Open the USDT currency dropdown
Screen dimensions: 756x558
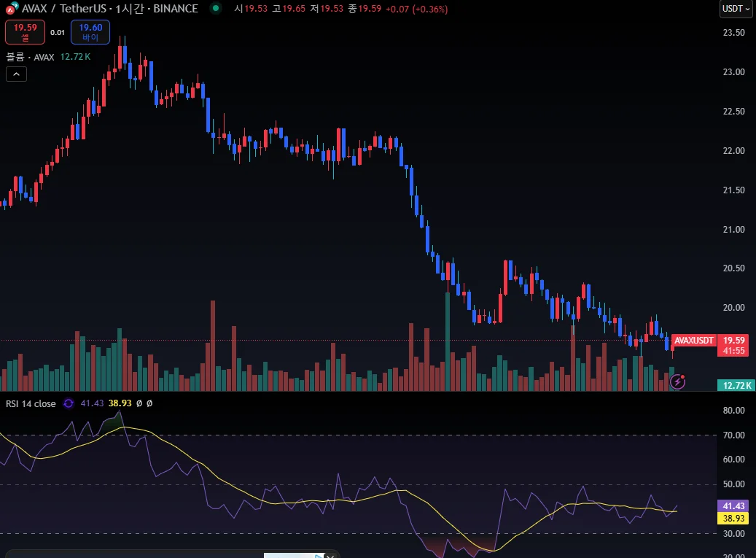736,9
